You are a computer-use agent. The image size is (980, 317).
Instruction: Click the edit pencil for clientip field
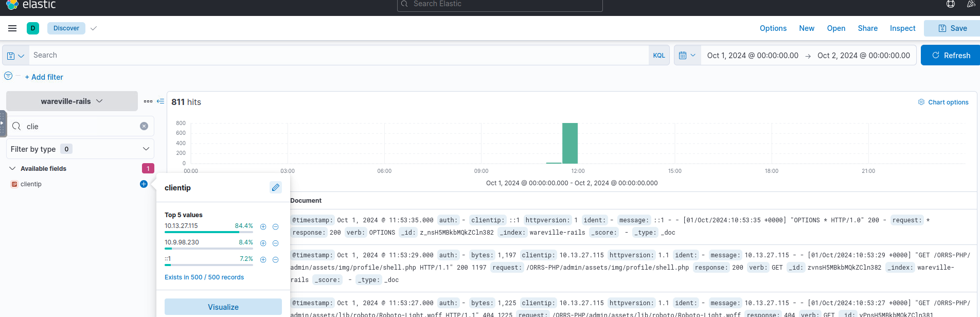click(276, 187)
